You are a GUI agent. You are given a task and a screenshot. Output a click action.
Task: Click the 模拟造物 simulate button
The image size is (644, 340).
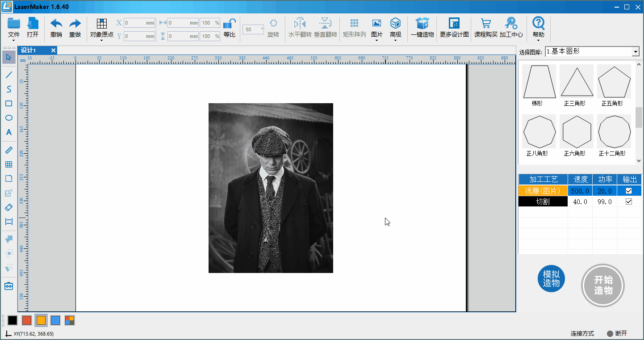(x=551, y=279)
